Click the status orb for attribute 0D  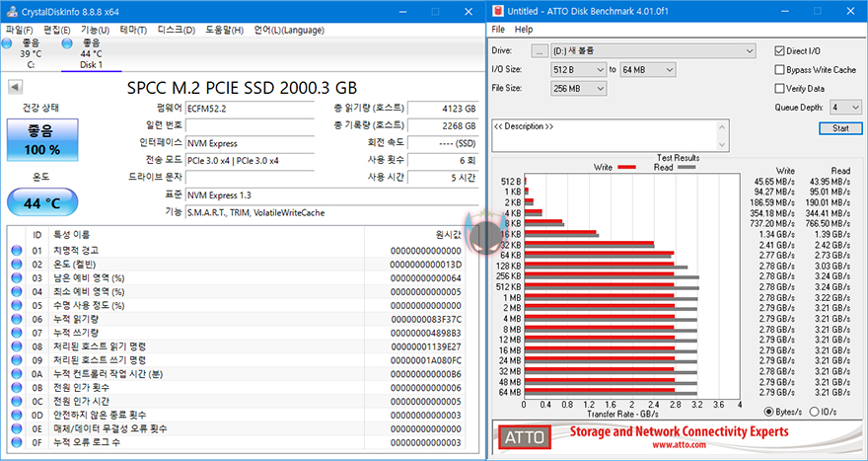(x=17, y=415)
